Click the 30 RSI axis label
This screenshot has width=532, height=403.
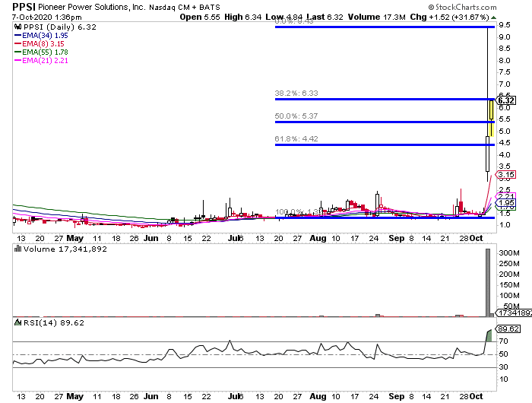point(503,367)
